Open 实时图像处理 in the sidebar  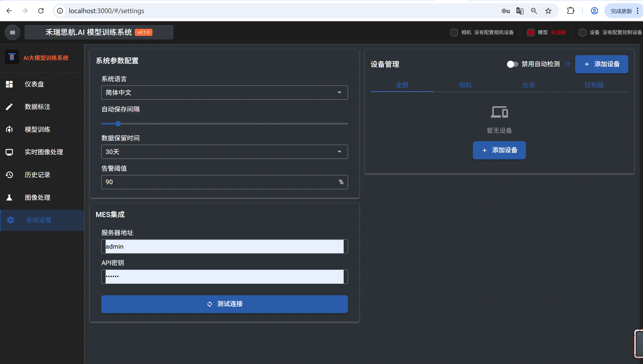click(42, 152)
